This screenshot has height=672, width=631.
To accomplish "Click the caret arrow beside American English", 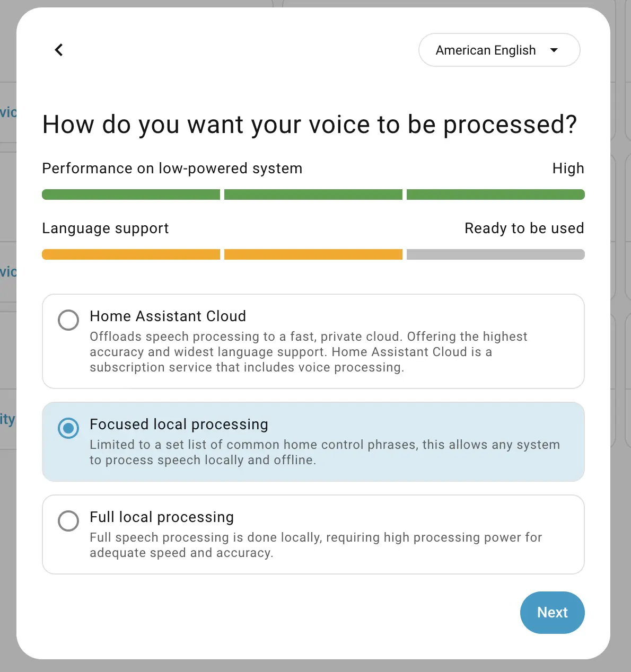I will [x=554, y=50].
